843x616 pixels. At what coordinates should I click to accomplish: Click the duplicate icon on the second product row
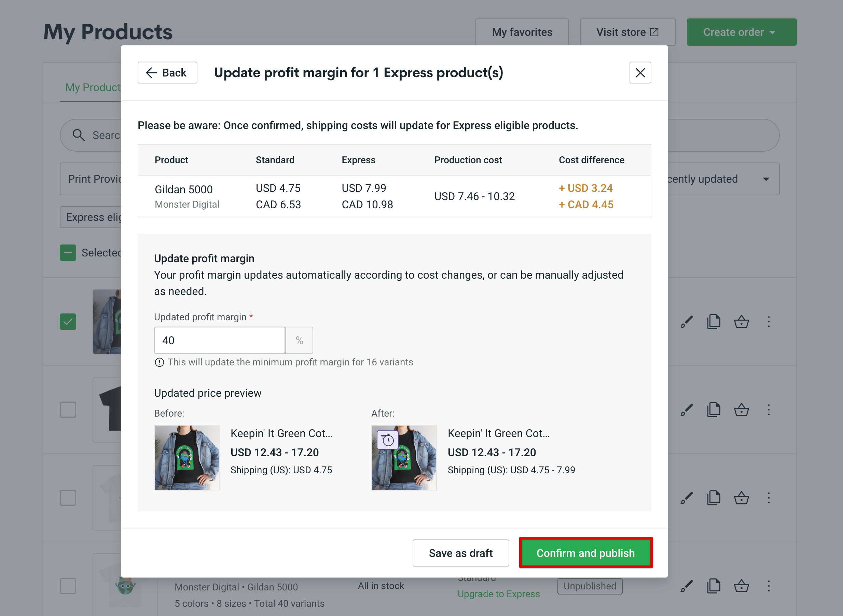tap(714, 409)
